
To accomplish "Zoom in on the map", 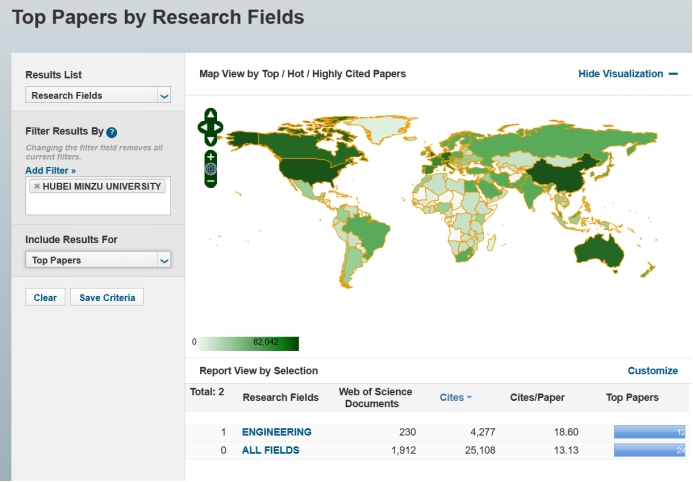I will coord(210,157).
